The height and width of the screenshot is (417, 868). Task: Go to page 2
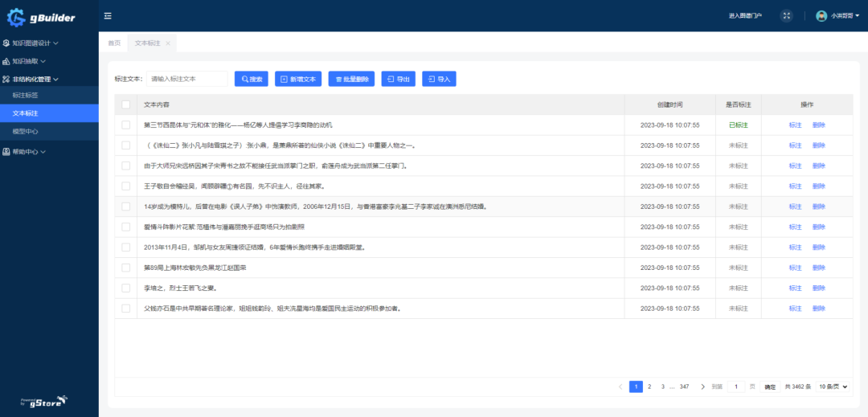point(649,387)
